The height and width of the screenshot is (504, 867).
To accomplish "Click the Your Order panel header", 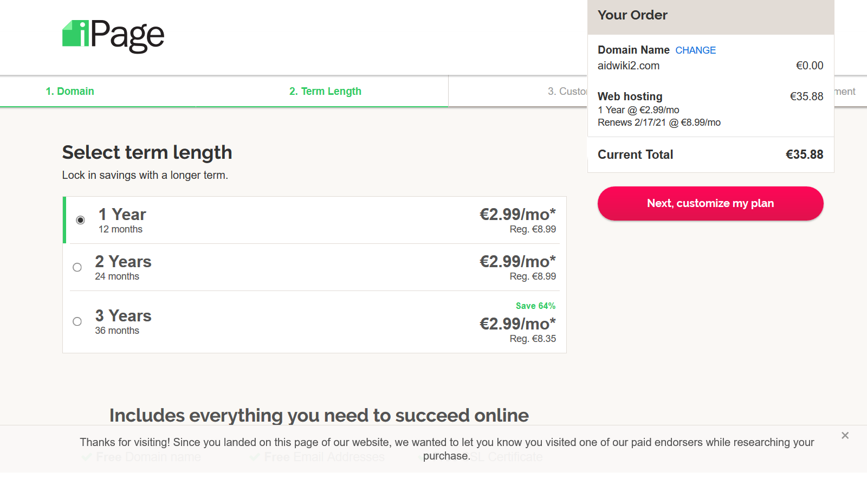I will pyautogui.click(x=632, y=15).
